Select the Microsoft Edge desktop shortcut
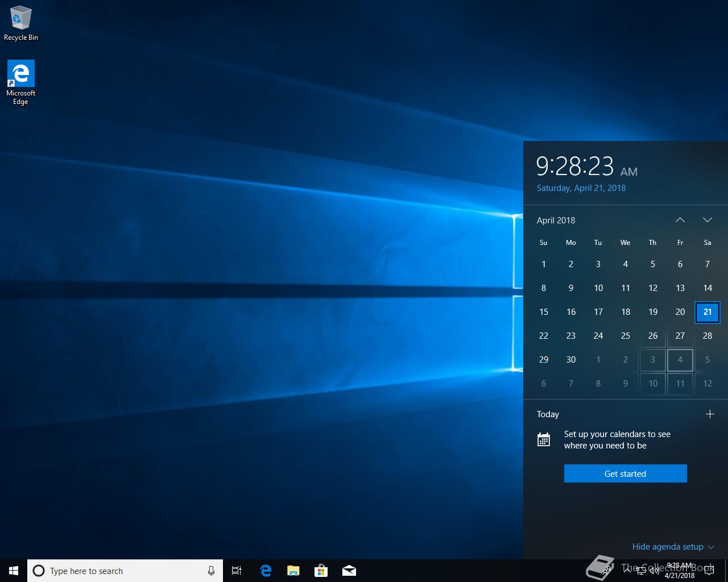 [x=21, y=82]
